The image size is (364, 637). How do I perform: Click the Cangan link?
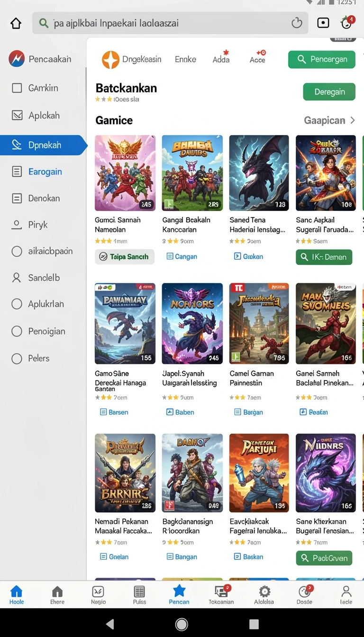182,256
